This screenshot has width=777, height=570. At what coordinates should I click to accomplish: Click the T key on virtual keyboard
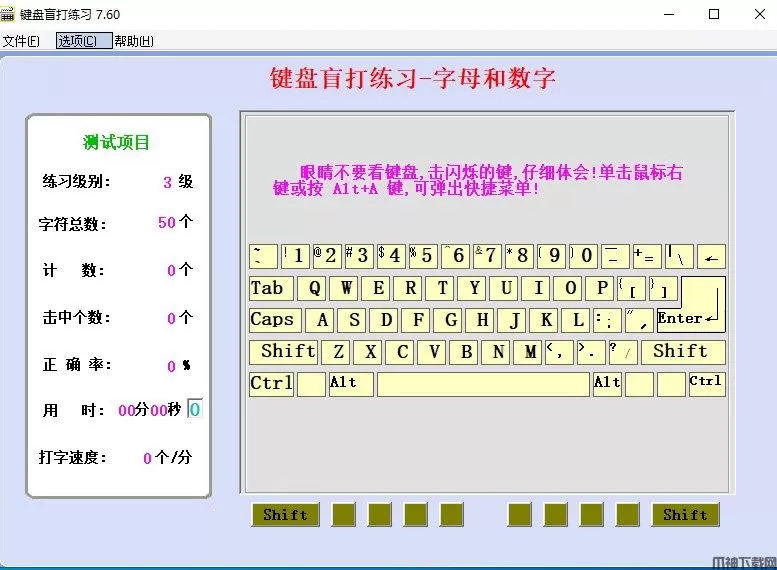click(x=440, y=288)
